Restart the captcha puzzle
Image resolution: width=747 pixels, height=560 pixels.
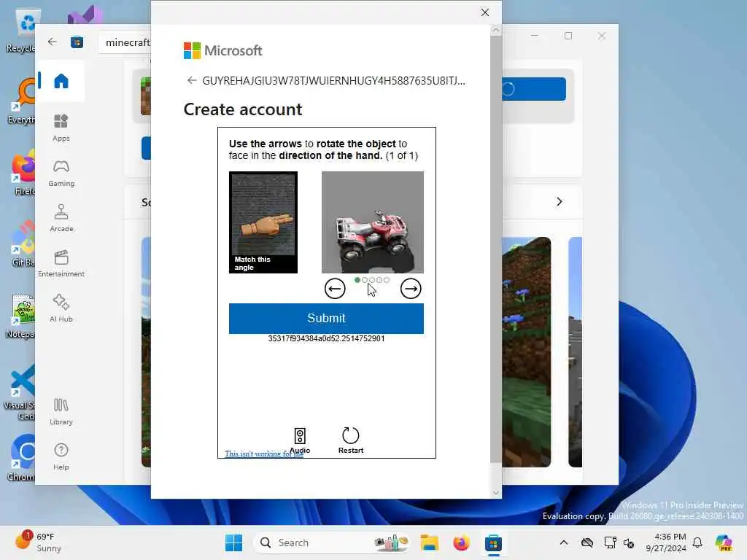[351, 440]
